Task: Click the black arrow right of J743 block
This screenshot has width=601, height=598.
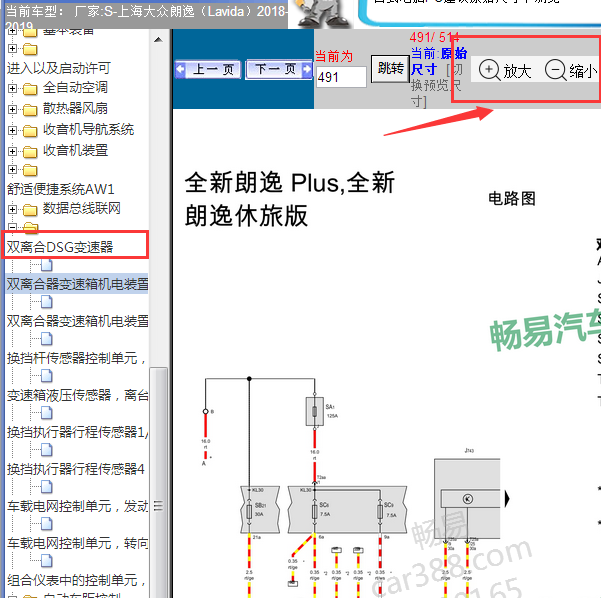Action: point(507,499)
